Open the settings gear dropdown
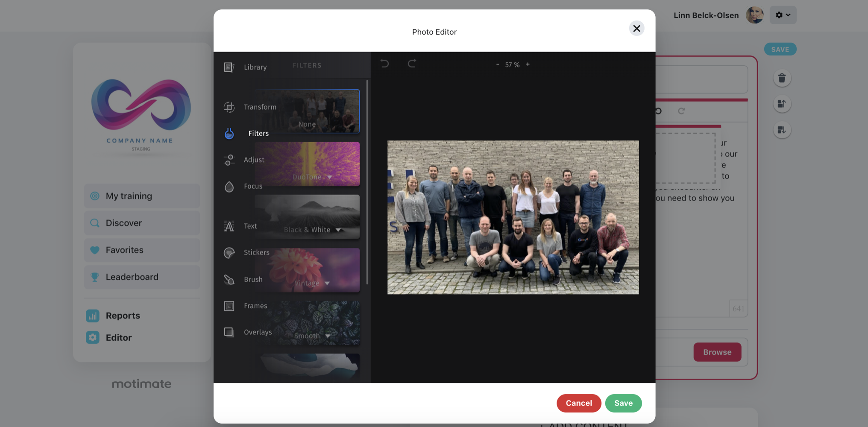Screen dimensions: 868x427 coord(783,15)
